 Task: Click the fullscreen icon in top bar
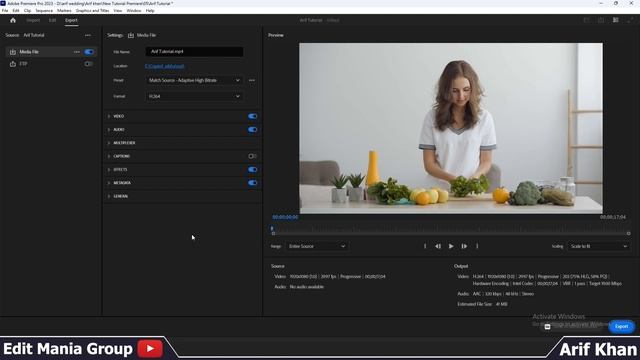630,20
